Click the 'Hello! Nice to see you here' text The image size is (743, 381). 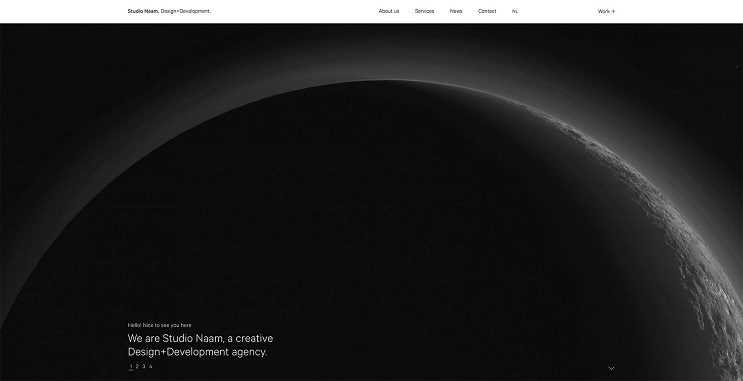coord(159,325)
